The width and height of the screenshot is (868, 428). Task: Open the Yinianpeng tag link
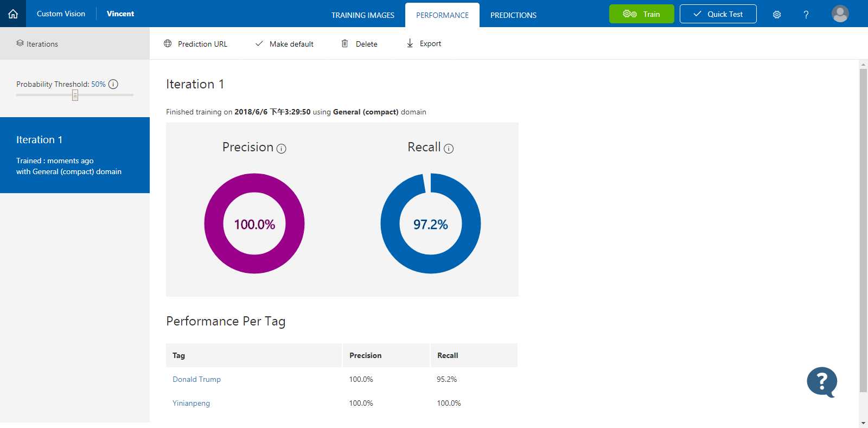pyautogui.click(x=191, y=403)
